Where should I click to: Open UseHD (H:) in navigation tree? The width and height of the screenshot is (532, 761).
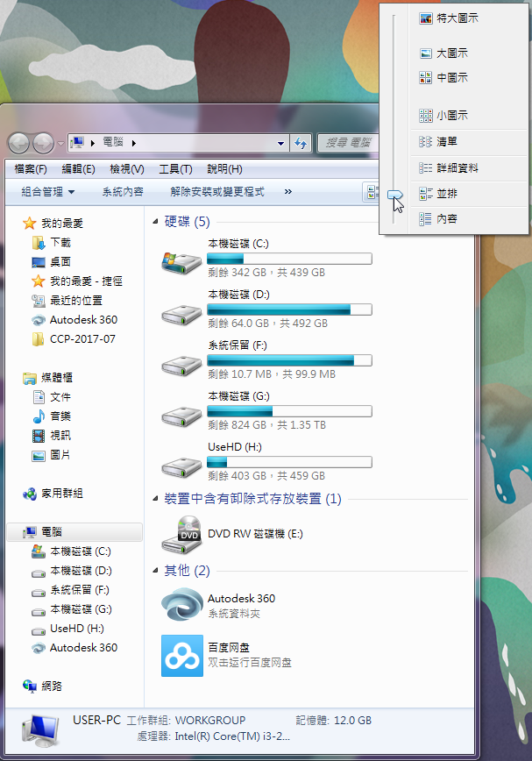[67, 629]
